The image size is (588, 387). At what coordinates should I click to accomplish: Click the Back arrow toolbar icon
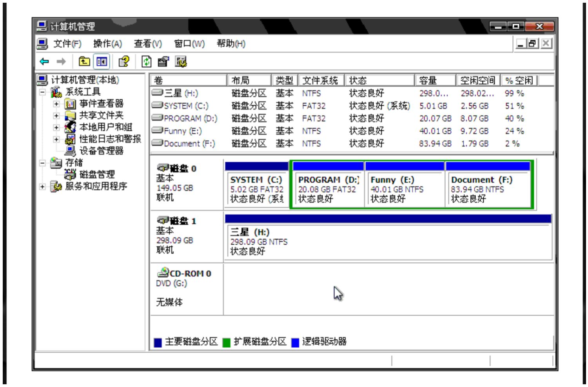[x=44, y=62]
